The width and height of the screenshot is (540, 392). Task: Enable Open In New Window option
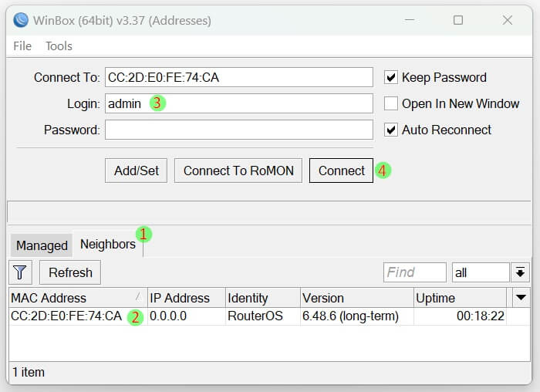(391, 103)
